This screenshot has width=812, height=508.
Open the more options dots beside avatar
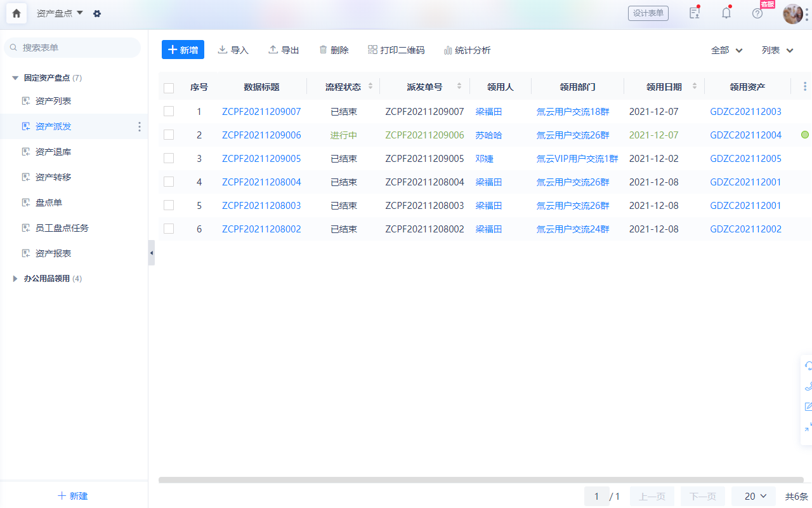coord(807,14)
